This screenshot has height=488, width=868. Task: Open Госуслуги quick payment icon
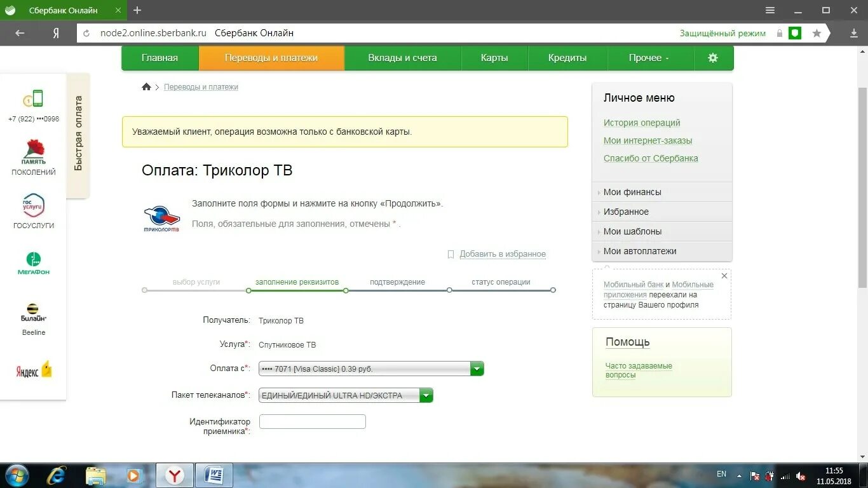click(34, 206)
